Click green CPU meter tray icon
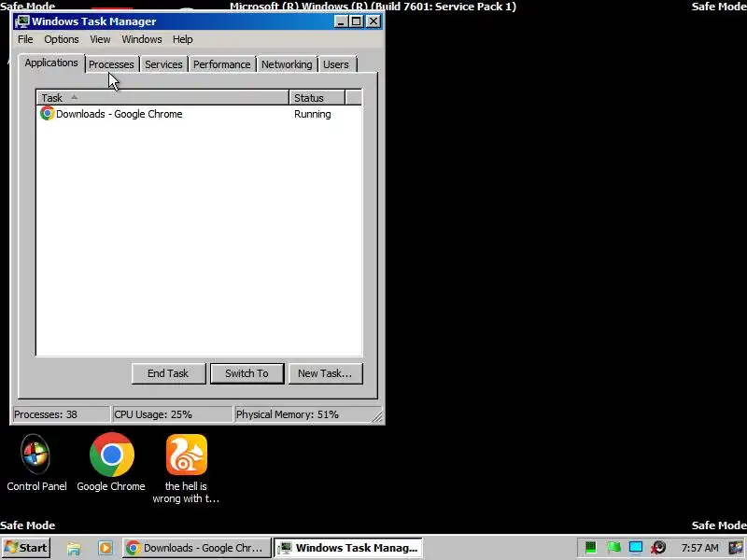 point(591,548)
